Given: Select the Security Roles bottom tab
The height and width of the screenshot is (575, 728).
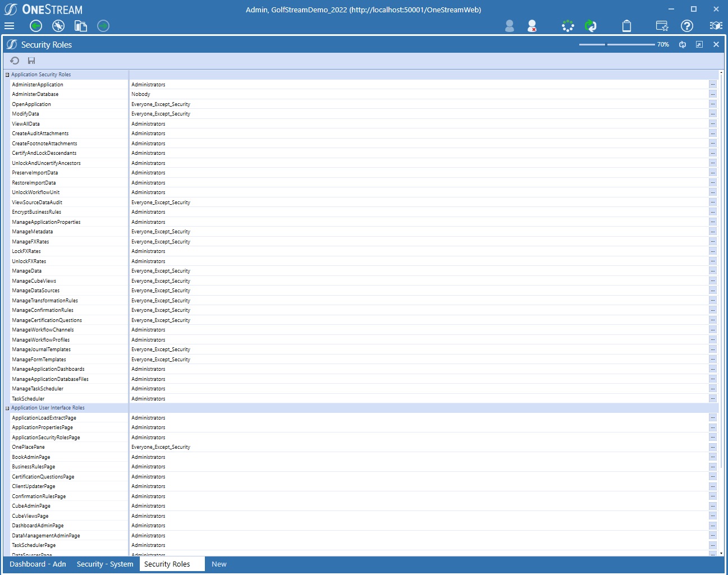Looking at the screenshot, I should tap(172, 564).
